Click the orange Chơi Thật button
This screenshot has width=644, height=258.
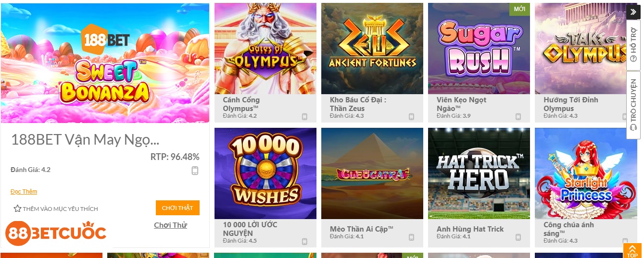tap(177, 208)
